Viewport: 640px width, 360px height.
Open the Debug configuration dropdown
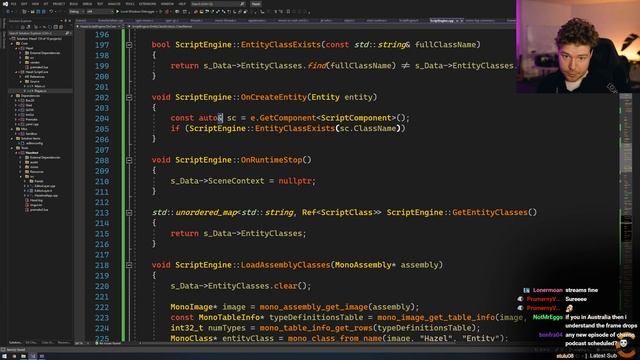click(x=76, y=11)
